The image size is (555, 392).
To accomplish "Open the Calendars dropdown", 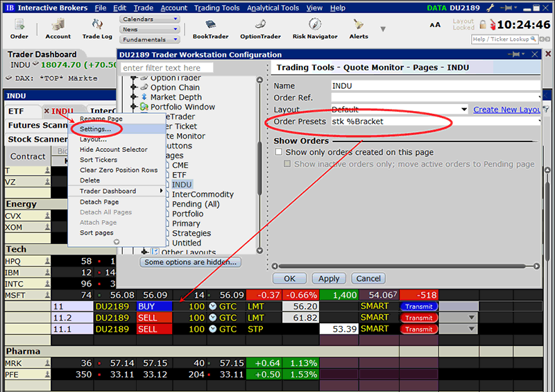I will pos(149,19).
